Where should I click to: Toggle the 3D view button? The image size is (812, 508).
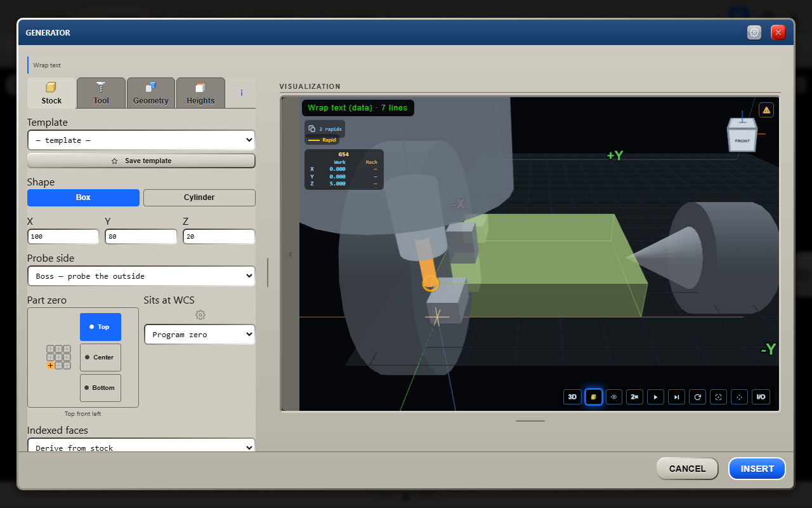pyautogui.click(x=572, y=397)
